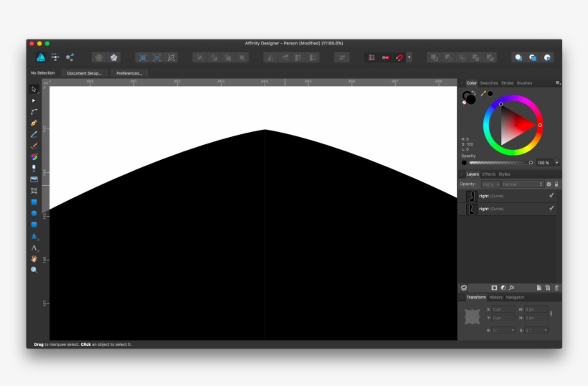
Task: Select the Artistic Text tool
Action: coord(34,248)
